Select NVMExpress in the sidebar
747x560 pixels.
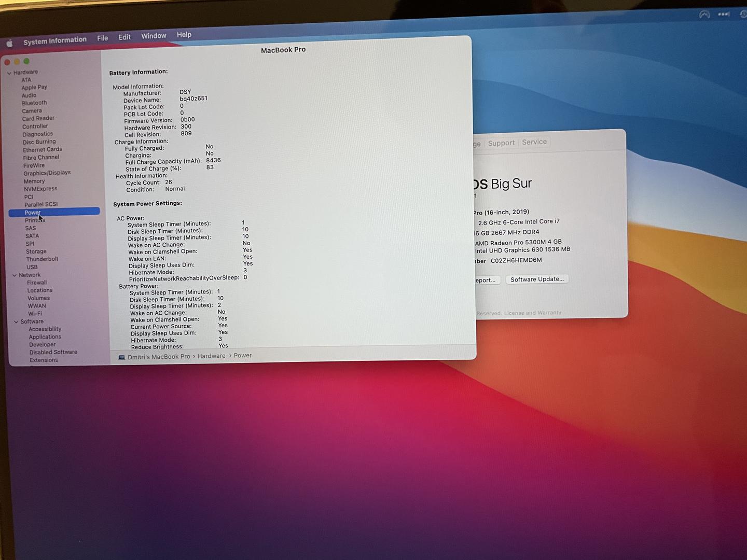pyautogui.click(x=40, y=189)
